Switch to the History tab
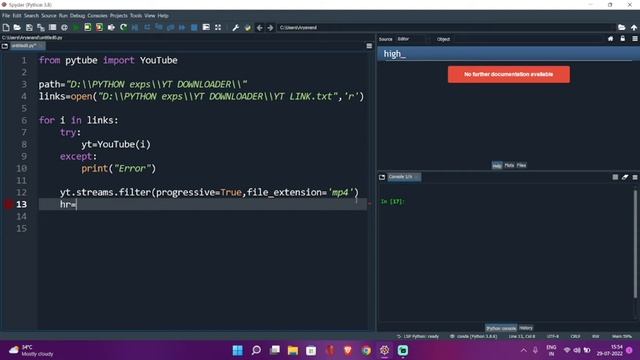 click(526, 328)
